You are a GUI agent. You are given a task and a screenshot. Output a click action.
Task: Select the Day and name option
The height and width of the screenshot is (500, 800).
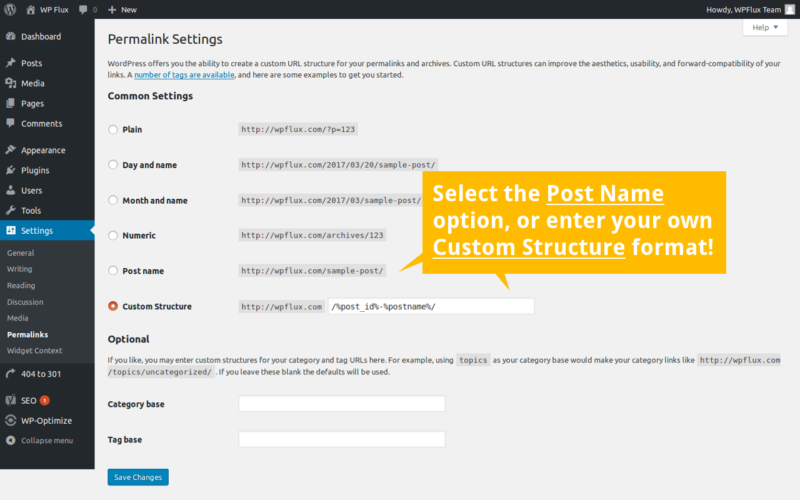click(113, 165)
